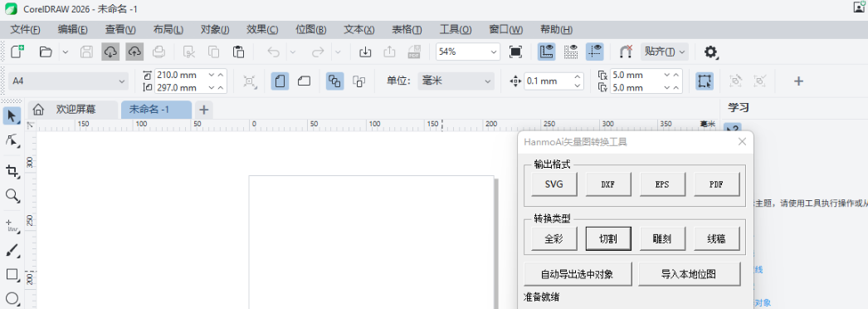Click the Import icon
This screenshot has width=868, height=309.
(365, 52)
